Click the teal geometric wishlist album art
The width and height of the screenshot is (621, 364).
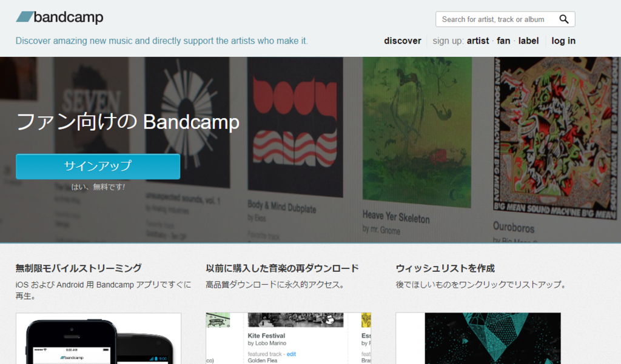pyautogui.click(x=492, y=339)
